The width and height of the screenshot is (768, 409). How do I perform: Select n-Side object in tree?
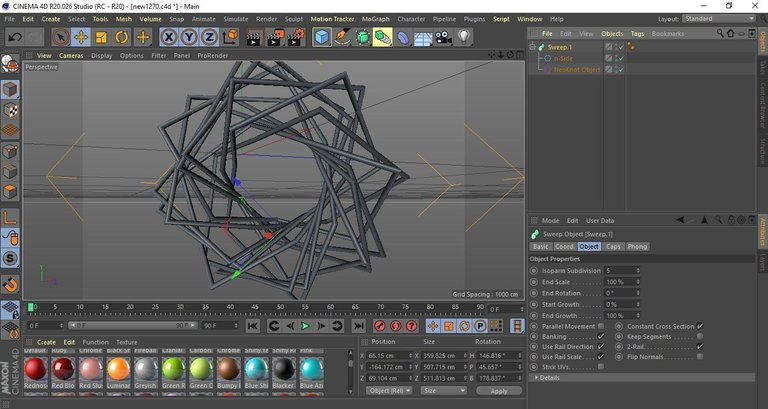point(563,58)
